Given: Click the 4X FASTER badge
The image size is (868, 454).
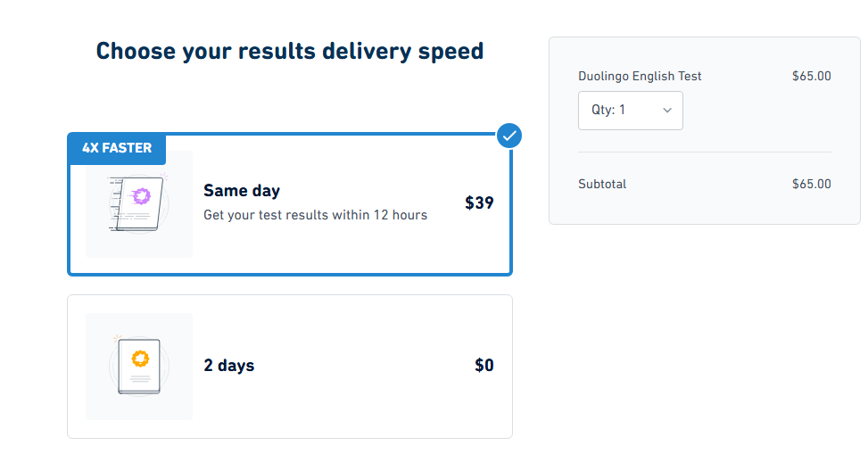Looking at the screenshot, I should [x=117, y=148].
